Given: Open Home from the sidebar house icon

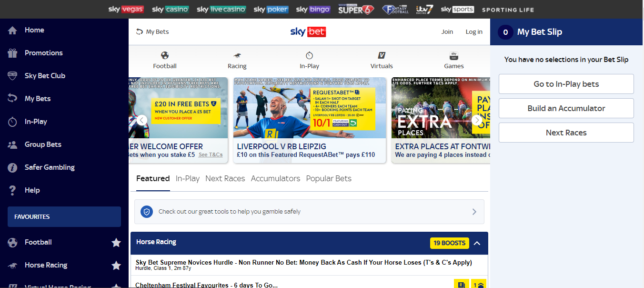Looking at the screenshot, I should 13,30.
